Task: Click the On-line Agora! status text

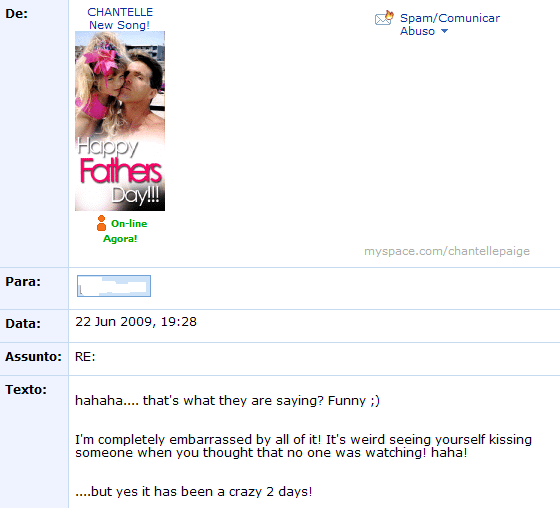Action: click(125, 231)
